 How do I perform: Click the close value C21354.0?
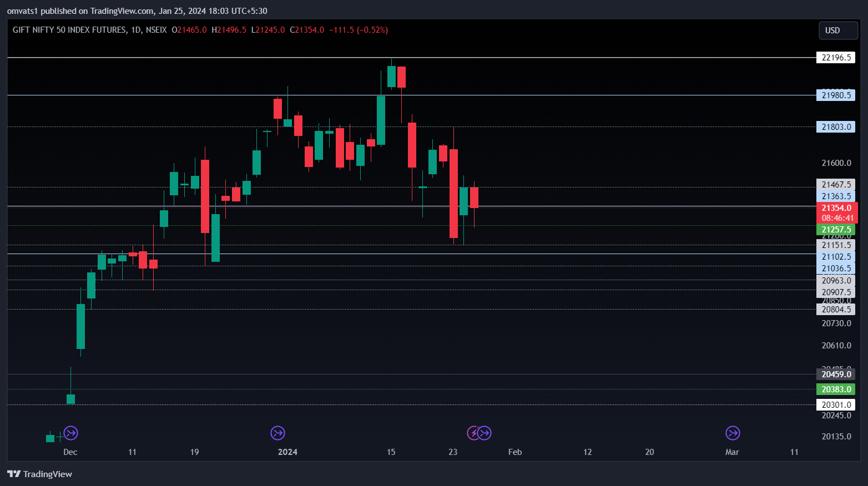coord(307,30)
